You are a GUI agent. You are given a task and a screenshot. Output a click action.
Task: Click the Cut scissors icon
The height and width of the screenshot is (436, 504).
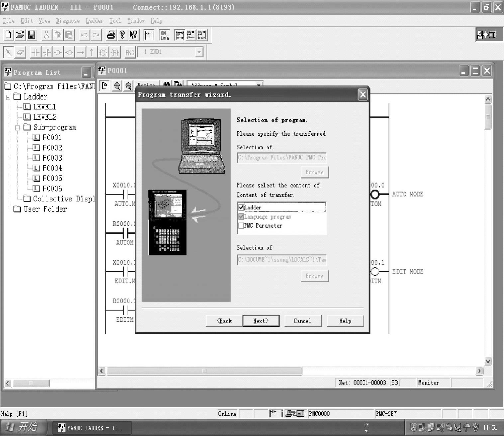47,35
